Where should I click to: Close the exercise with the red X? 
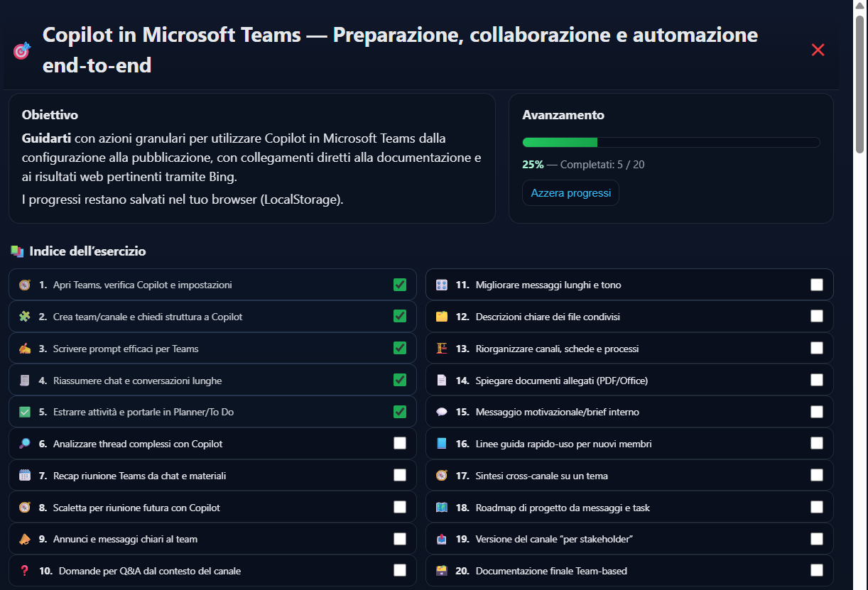point(818,50)
